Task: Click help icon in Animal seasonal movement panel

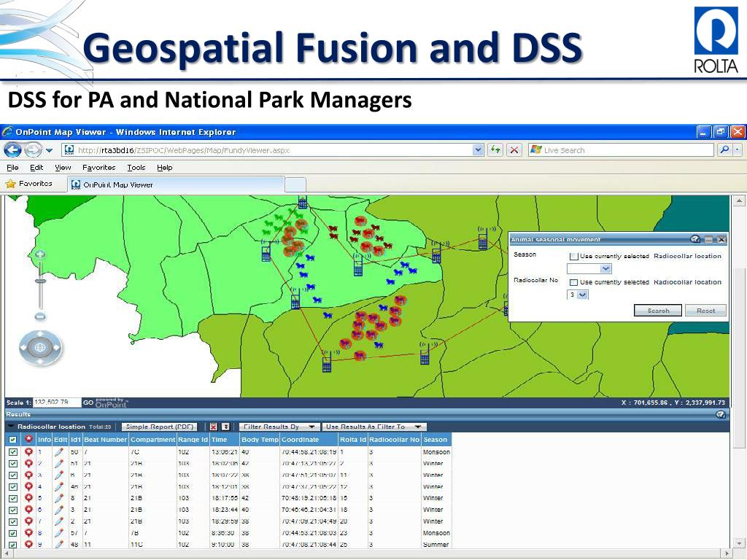Action: [695, 239]
